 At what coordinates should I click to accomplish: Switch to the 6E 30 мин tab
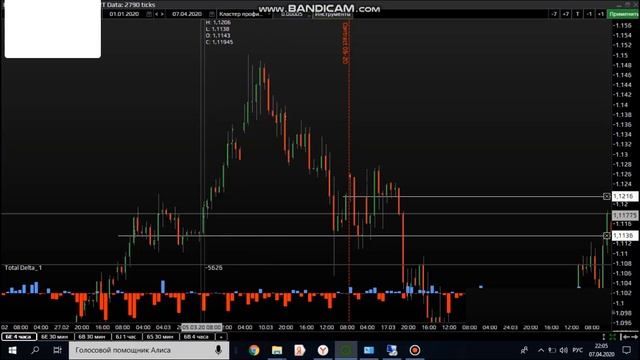tap(55, 337)
